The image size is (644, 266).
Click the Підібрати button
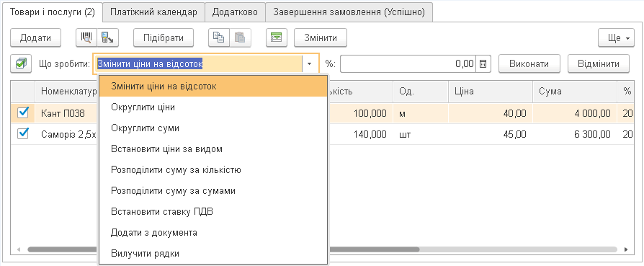coord(164,38)
